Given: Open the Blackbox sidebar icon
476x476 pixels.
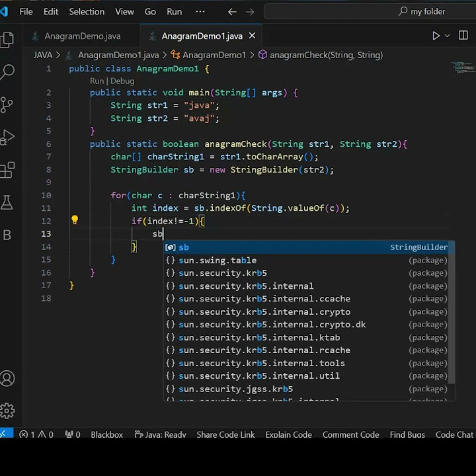Looking at the screenshot, I should click(7, 235).
